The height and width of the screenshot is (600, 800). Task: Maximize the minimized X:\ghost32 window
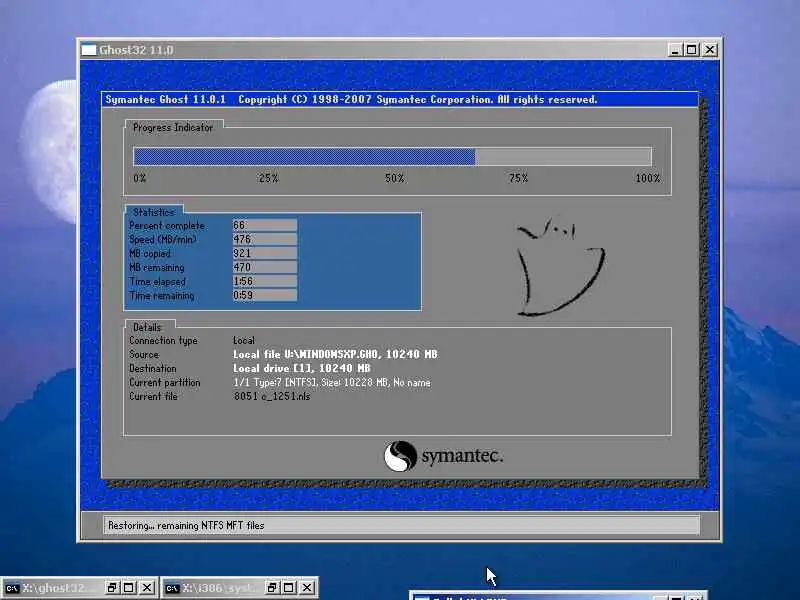tap(129, 588)
